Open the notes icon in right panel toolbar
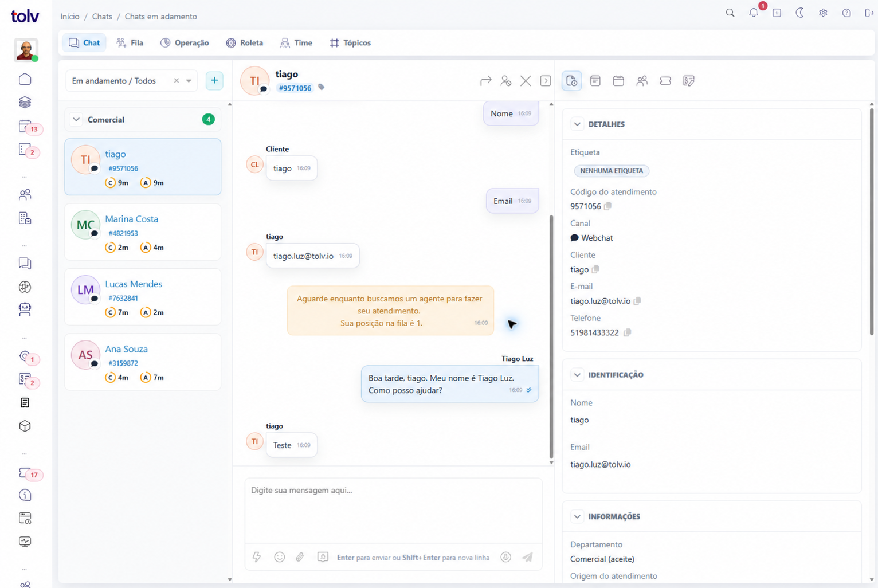Image resolution: width=878 pixels, height=588 pixels. (x=595, y=81)
